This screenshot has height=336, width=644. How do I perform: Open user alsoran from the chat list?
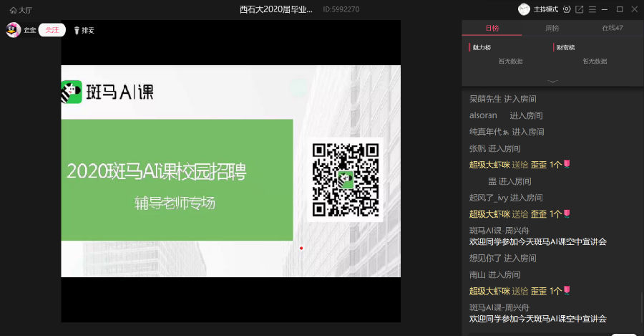tap(483, 115)
